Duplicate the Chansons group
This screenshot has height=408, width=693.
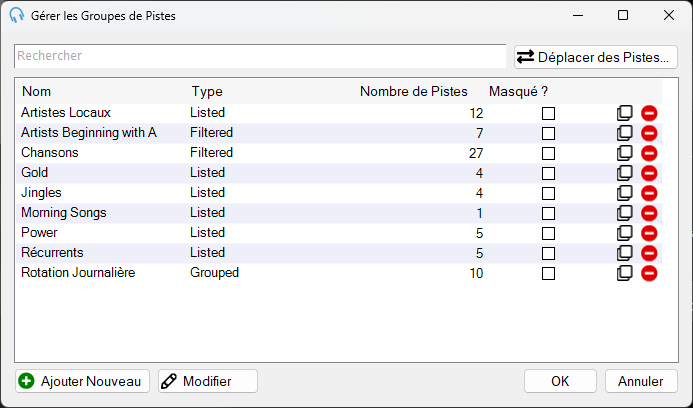point(624,153)
